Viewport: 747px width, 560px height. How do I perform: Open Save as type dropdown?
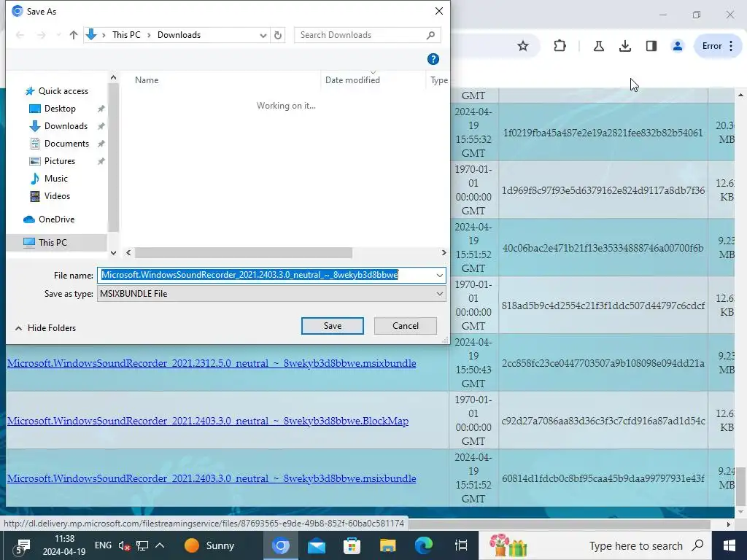tap(439, 294)
